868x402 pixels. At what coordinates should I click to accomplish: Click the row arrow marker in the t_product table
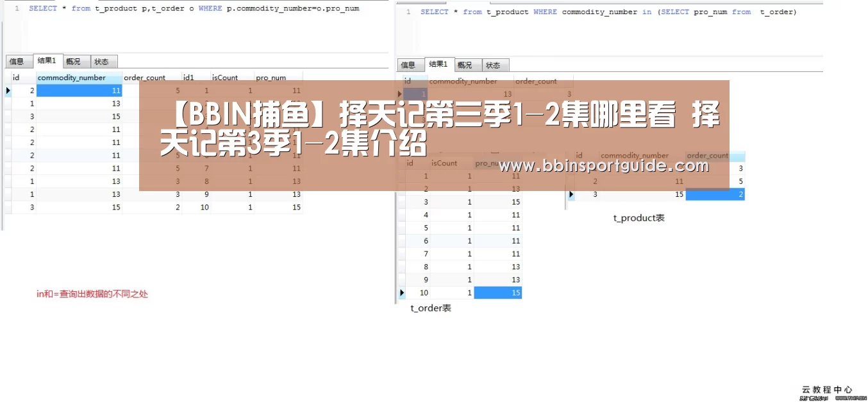(x=571, y=194)
